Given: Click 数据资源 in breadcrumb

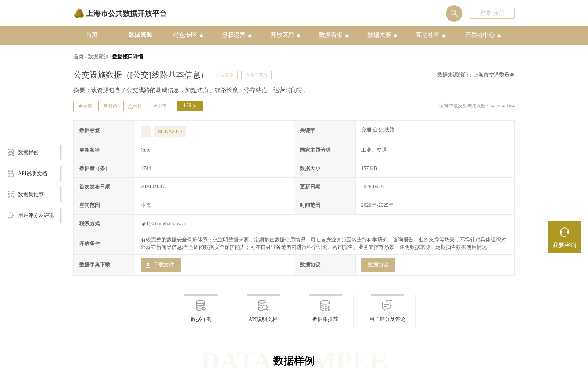Looking at the screenshot, I should coord(98,56).
